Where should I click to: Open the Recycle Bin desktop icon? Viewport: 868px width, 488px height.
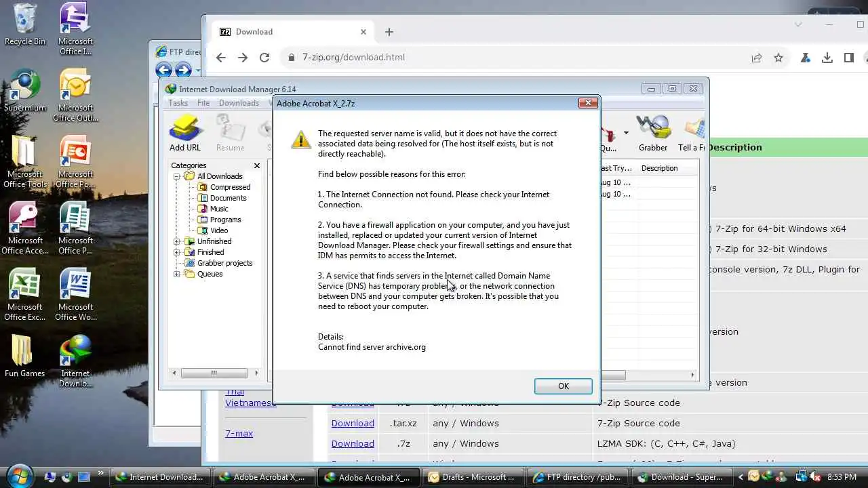[x=25, y=24]
